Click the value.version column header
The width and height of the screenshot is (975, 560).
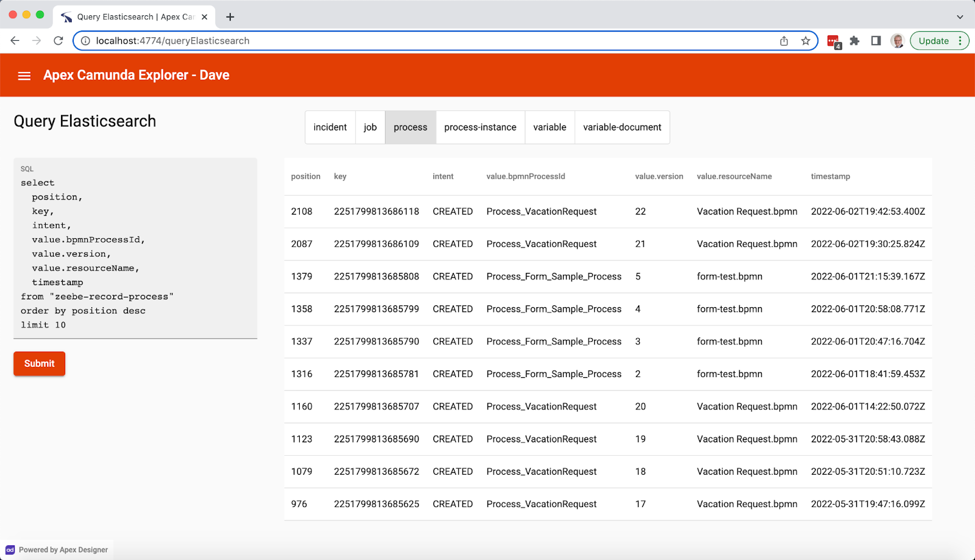click(659, 177)
